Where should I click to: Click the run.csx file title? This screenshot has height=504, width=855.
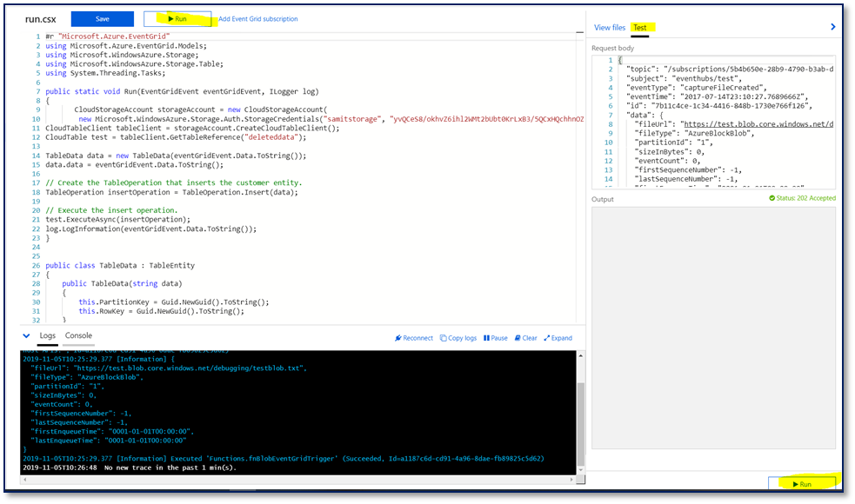[x=40, y=19]
